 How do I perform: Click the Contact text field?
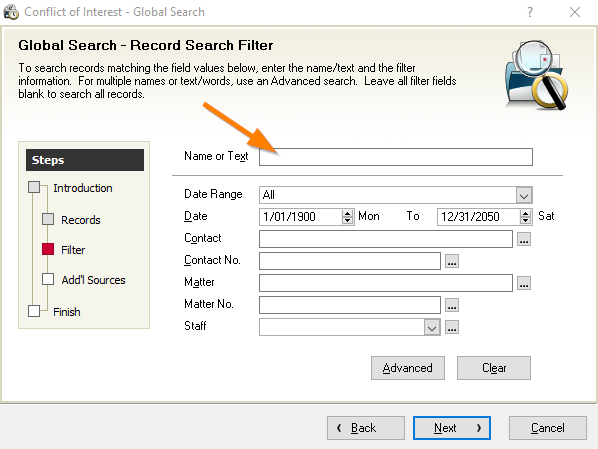(386, 239)
